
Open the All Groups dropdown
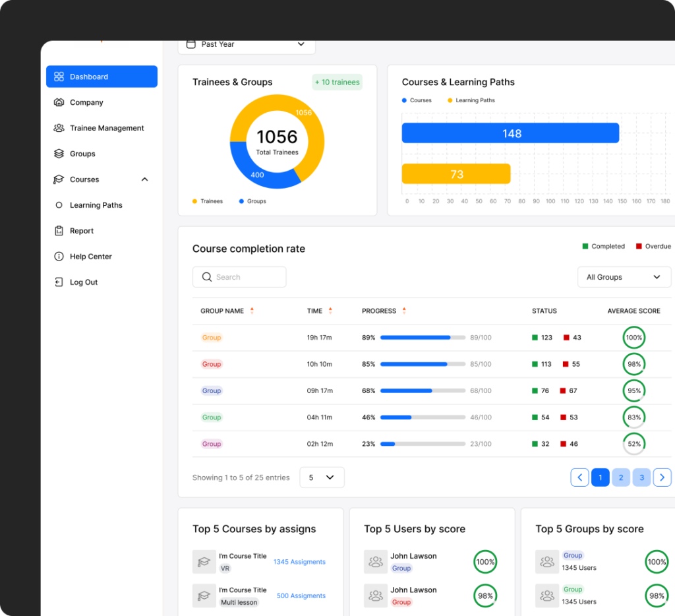[x=624, y=277]
